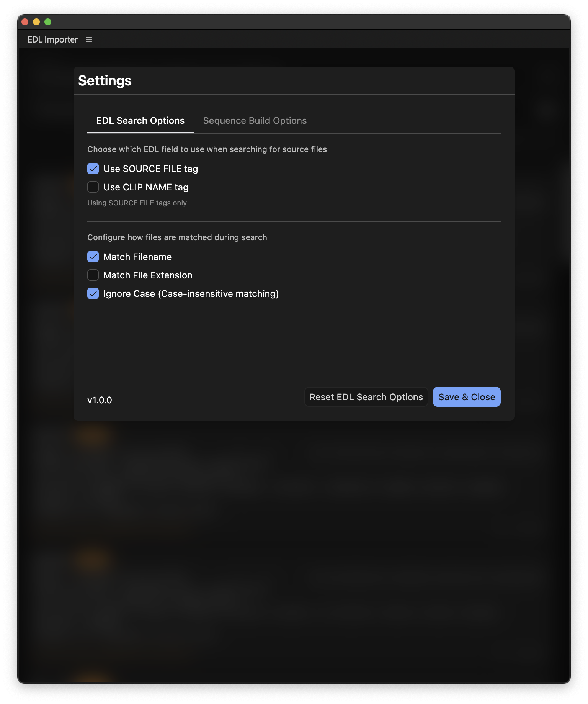
Task: Maximize the window with the green button
Action: pyautogui.click(x=48, y=22)
